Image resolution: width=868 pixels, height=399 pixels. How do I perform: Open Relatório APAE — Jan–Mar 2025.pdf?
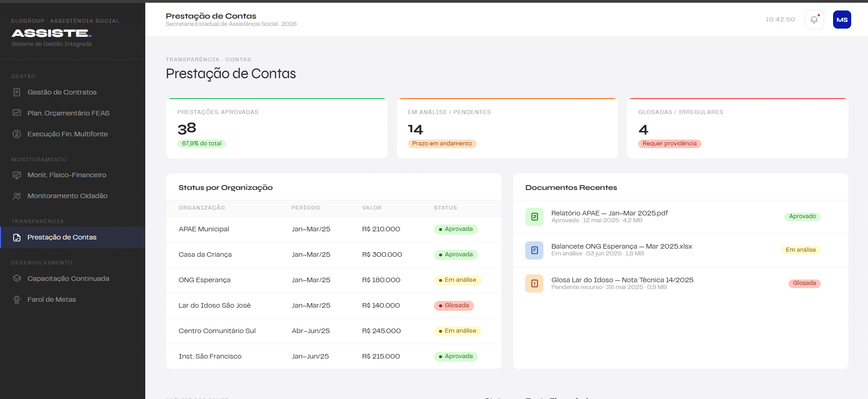609,213
